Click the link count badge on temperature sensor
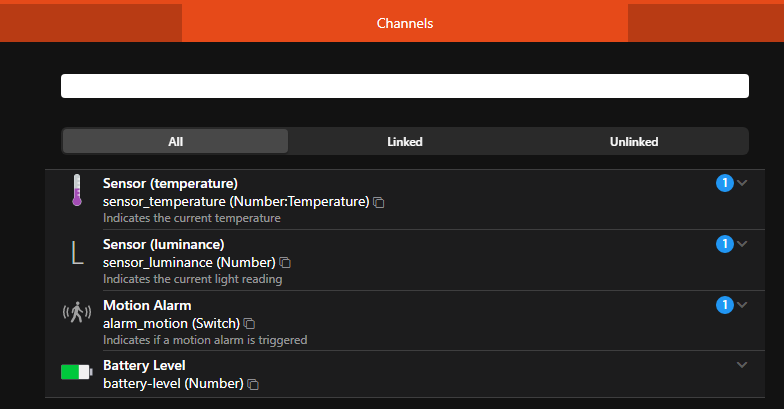784x409 pixels. (725, 183)
